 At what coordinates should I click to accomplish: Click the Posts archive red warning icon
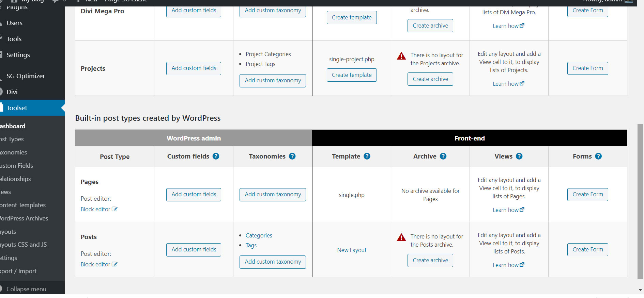click(401, 237)
